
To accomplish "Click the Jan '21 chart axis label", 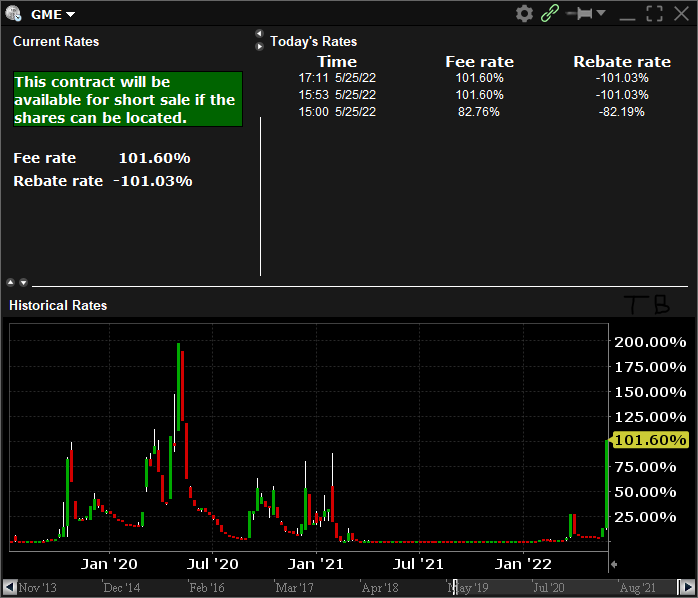I will (316, 564).
